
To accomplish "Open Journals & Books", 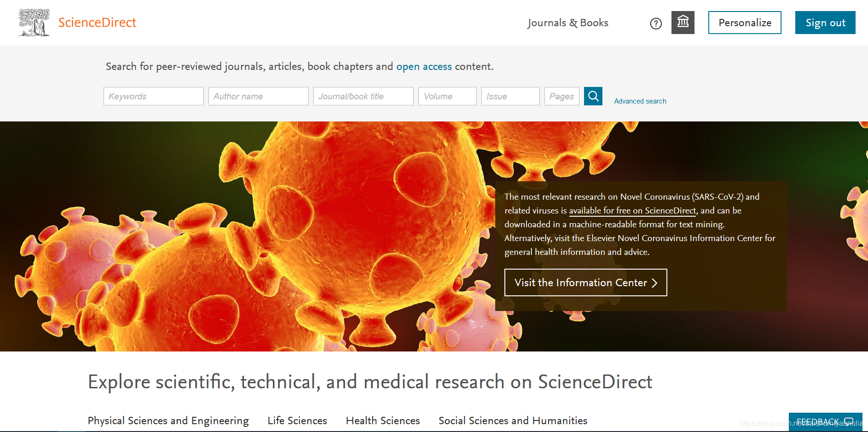I will coord(568,23).
